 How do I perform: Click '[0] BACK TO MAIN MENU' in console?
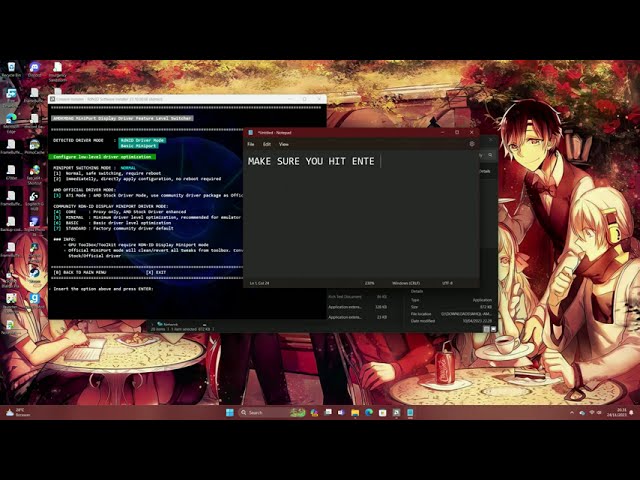[80, 272]
